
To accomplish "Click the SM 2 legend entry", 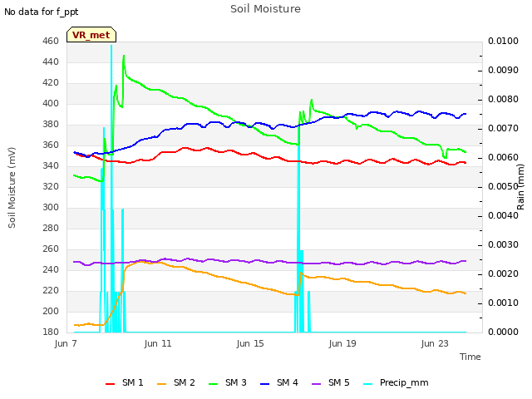I will [x=175, y=382].
